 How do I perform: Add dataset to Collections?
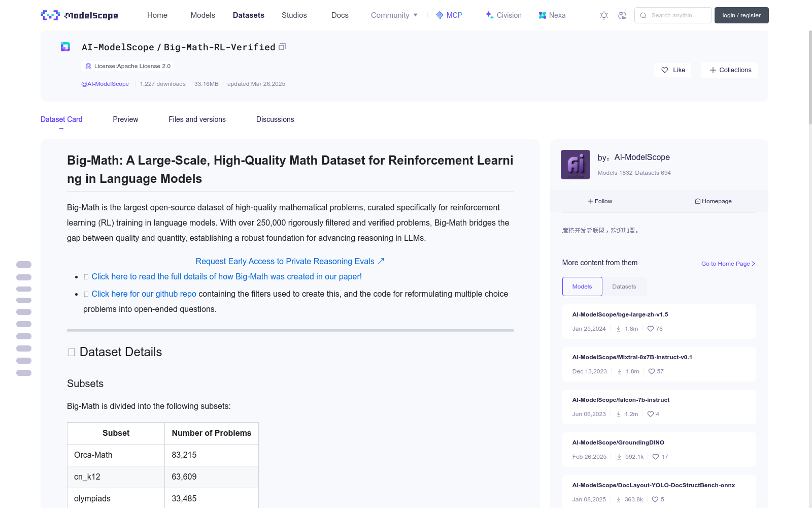click(x=730, y=70)
